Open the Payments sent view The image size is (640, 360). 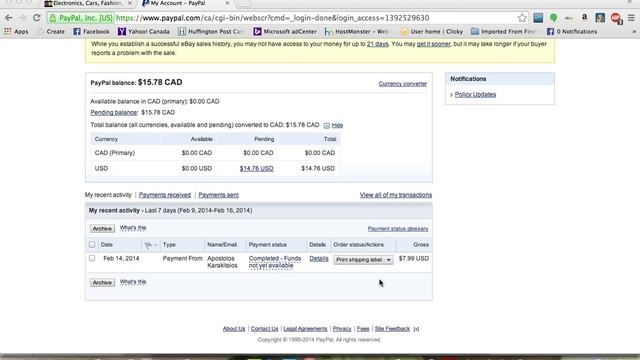(x=218, y=195)
